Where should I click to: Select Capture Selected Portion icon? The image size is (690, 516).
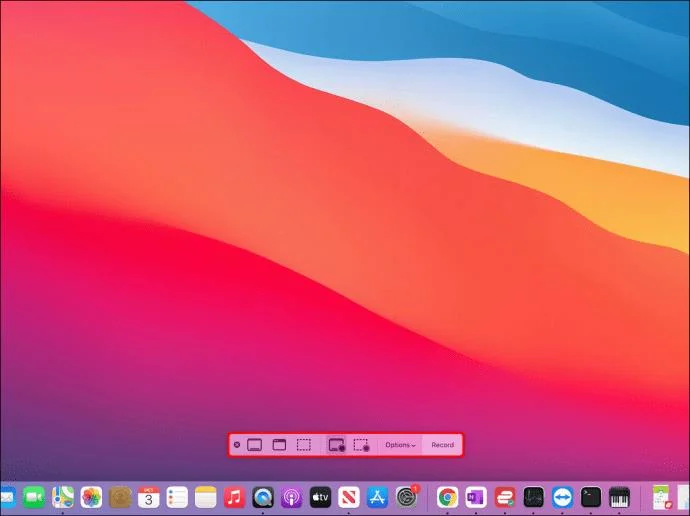[304, 445]
